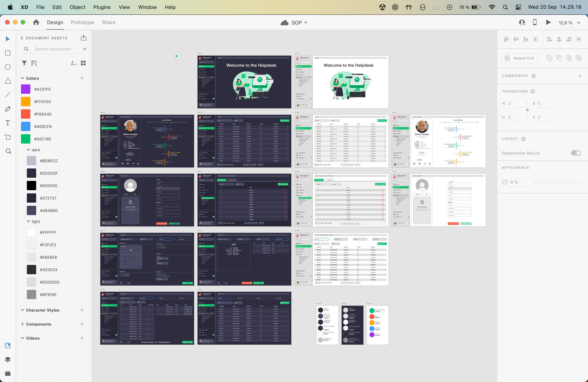Screen dimensions: 588x382
Task: Click the add component plus icon
Action: 580,76
